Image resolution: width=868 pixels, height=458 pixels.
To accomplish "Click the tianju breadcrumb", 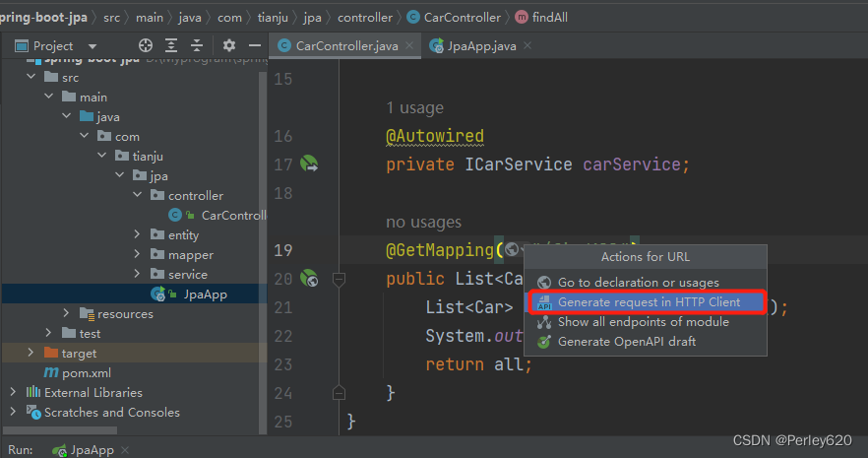I will click(x=273, y=17).
